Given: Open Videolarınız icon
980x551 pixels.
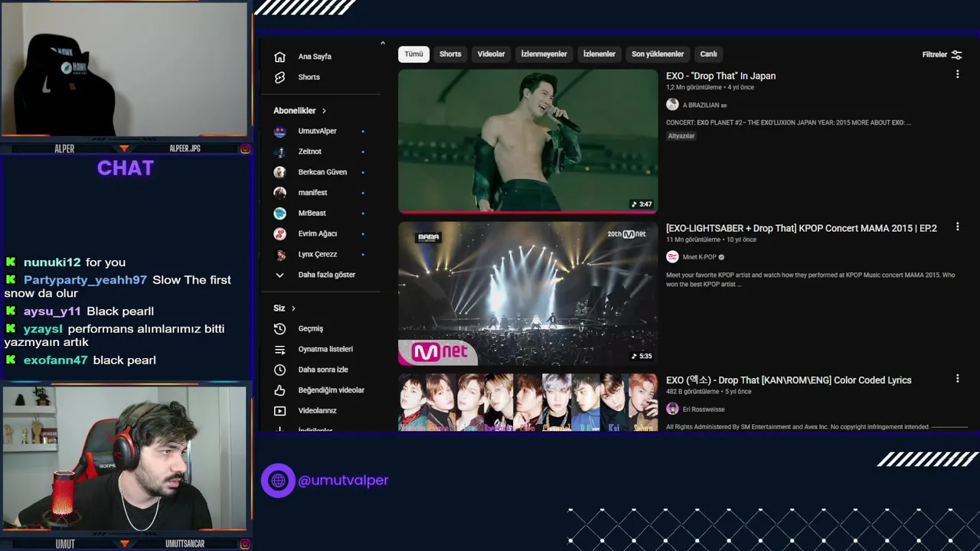Looking at the screenshot, I should (279, 411).
